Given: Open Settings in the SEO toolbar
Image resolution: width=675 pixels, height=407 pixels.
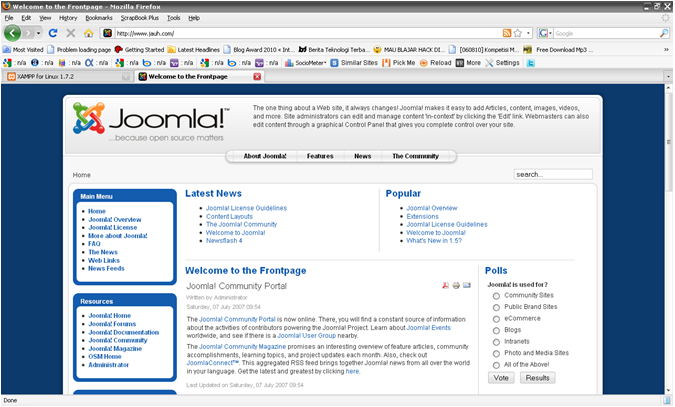Looking at the screenshot, I should 502,63.
